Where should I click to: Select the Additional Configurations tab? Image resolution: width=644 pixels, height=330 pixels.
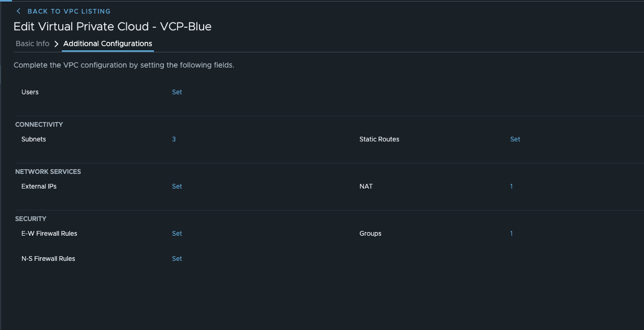(108, 43)
